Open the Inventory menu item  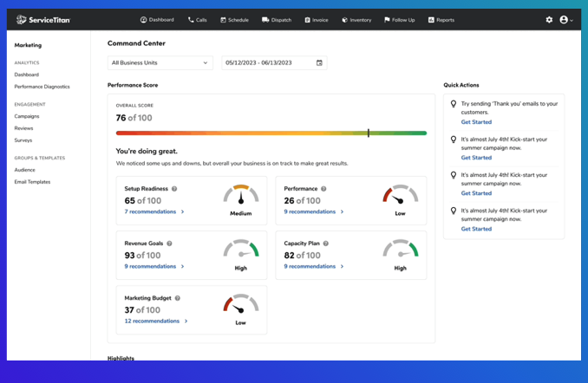pyautogui.click(x=356, y=19)
